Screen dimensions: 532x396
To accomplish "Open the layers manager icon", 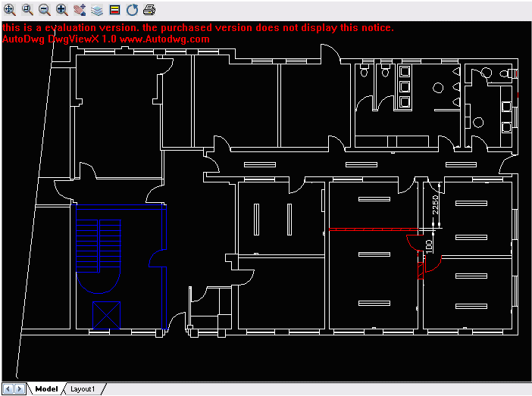I will pos(97,10).
